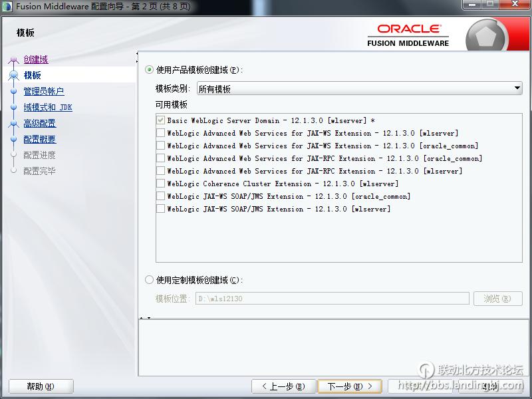Click the Fusion Middleware title bar icon
This screenshot has width=532, height=399.
point(8,6)
